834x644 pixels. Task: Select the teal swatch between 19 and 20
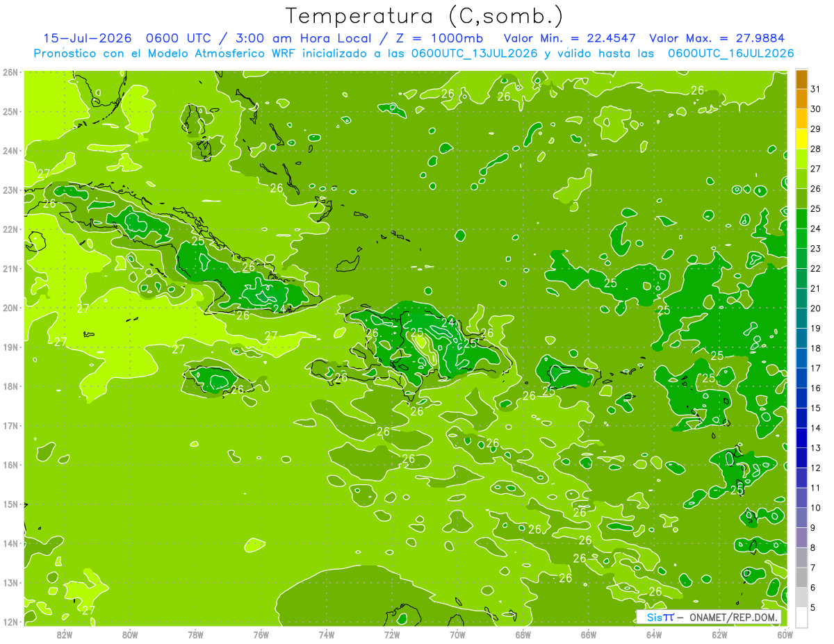[x=801, y=318]
